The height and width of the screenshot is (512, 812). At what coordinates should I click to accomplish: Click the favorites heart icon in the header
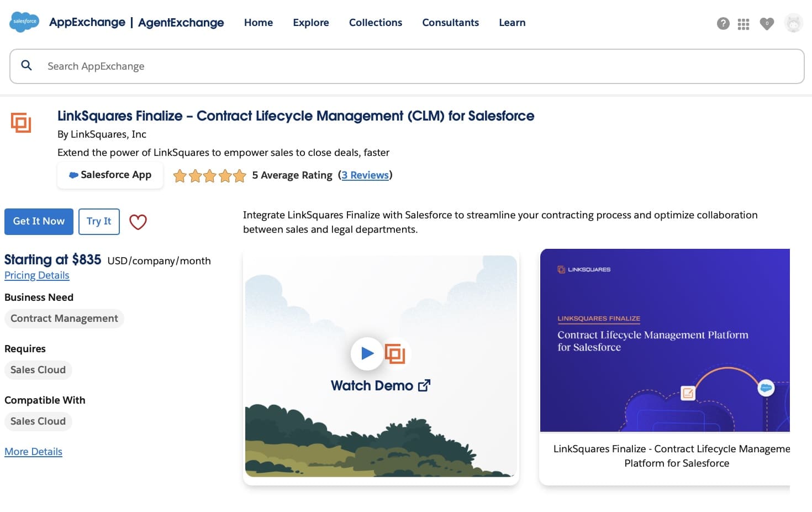pos(767,24)
